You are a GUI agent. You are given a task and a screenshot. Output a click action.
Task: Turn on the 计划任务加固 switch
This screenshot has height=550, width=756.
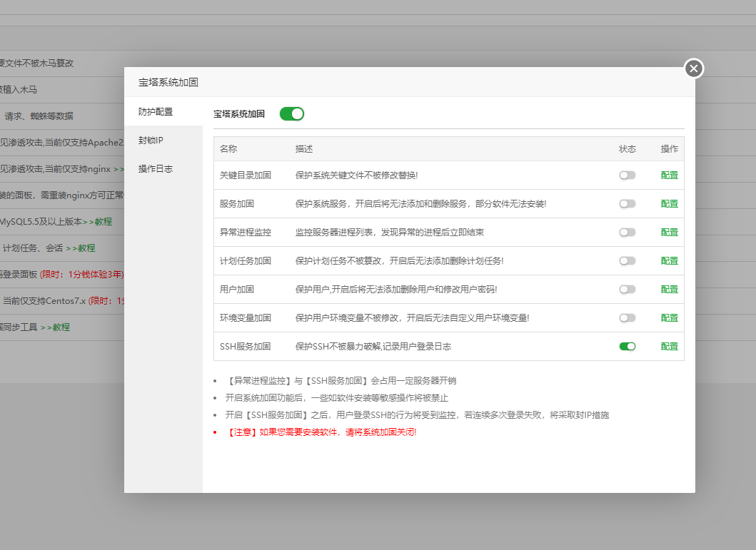628,261
